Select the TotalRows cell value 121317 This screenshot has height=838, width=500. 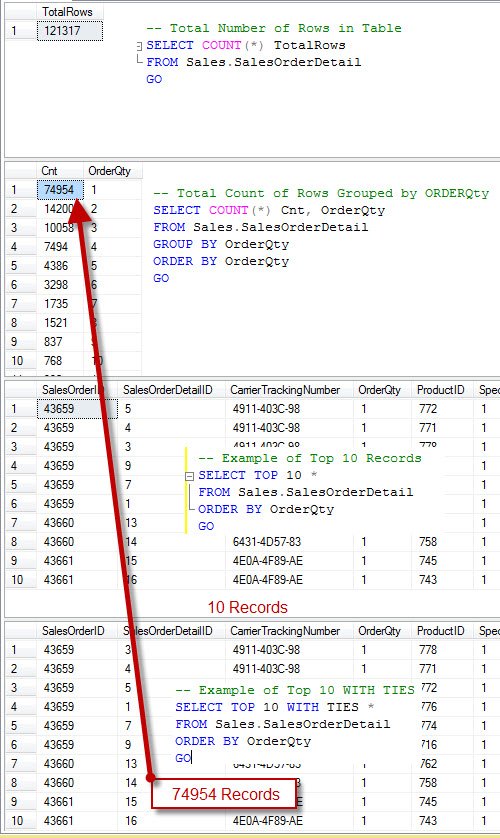click(x=70, y=30)
